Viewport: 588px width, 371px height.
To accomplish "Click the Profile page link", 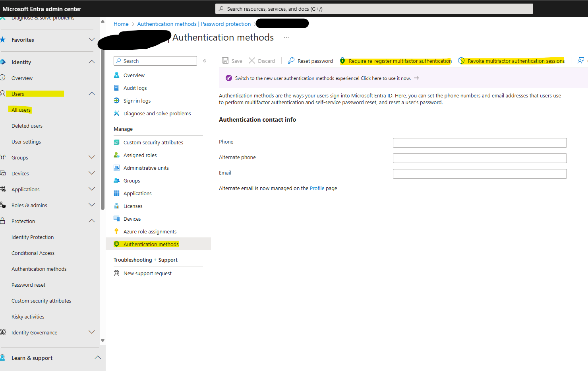I will (317, 188).
